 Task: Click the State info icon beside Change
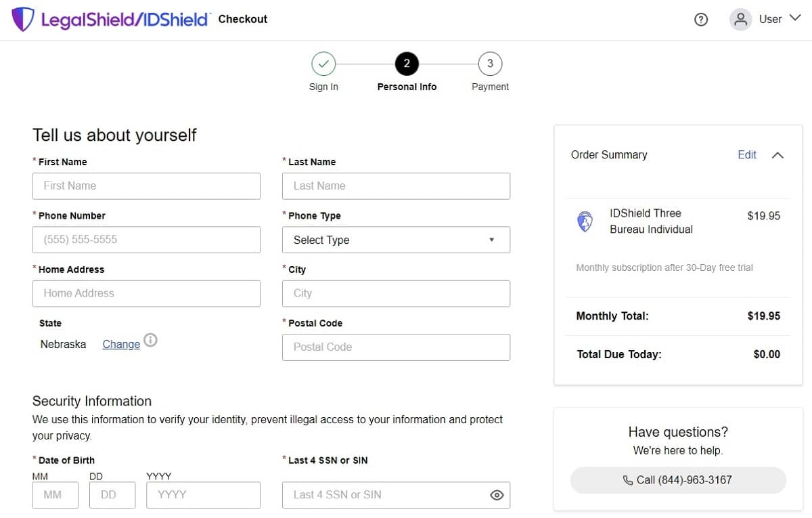pos(151,340)
